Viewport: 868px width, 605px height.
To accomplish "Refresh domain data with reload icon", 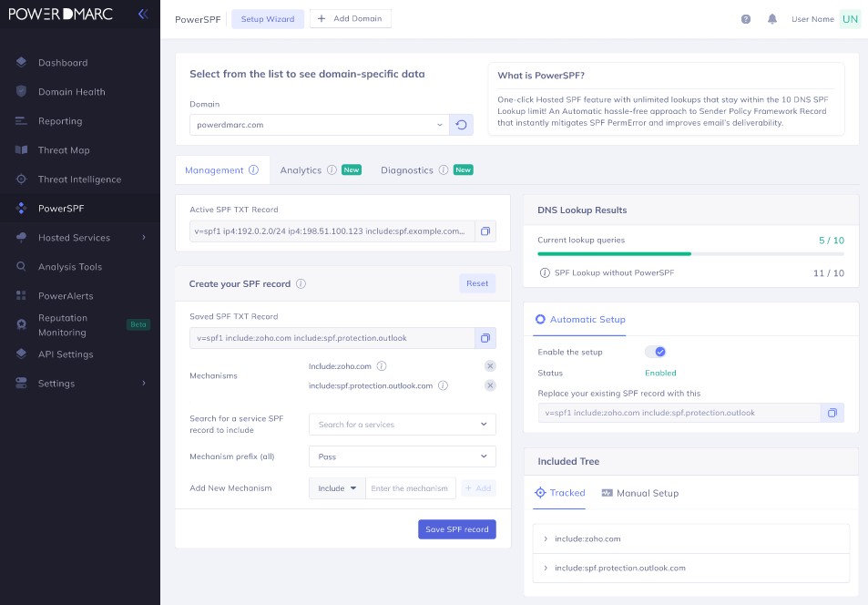I will [461, 125].
